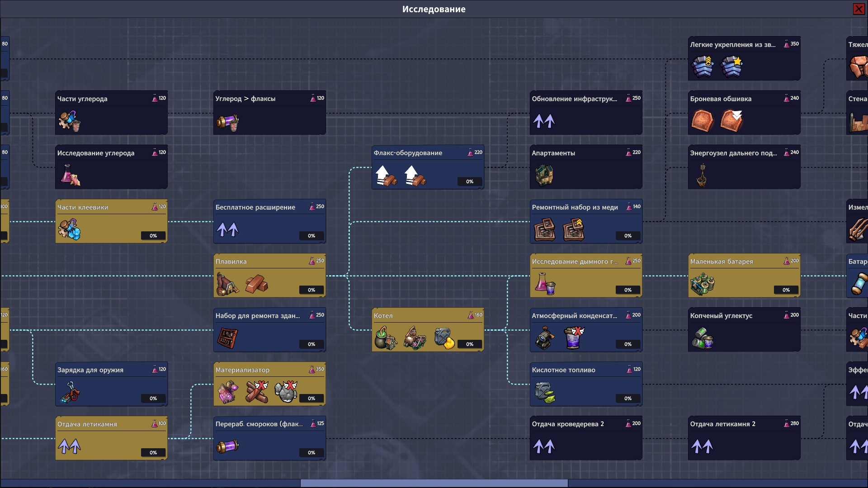Click the apartments building icon in Апартаменты
This screenshot has height=488, width=868.
click(x=544, y=175)
